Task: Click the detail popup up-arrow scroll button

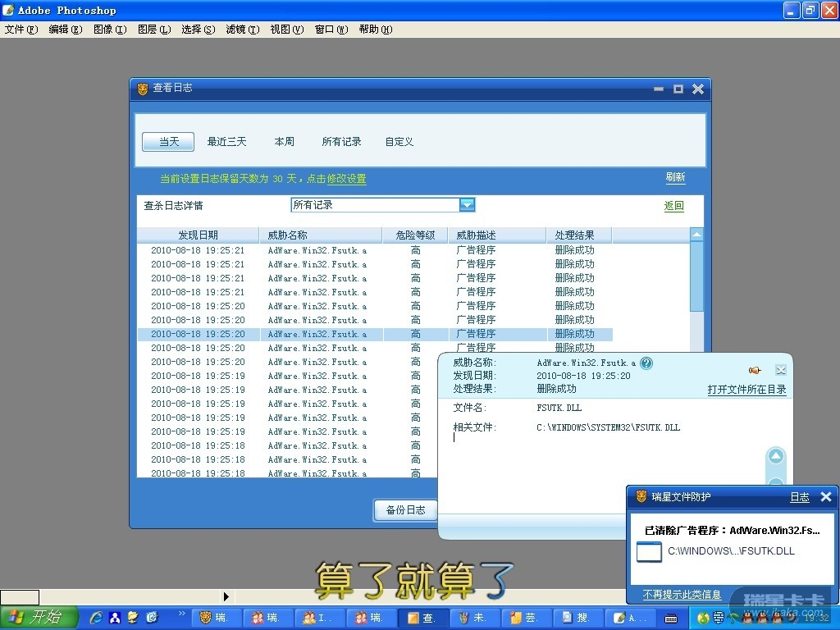Action: 776,456
